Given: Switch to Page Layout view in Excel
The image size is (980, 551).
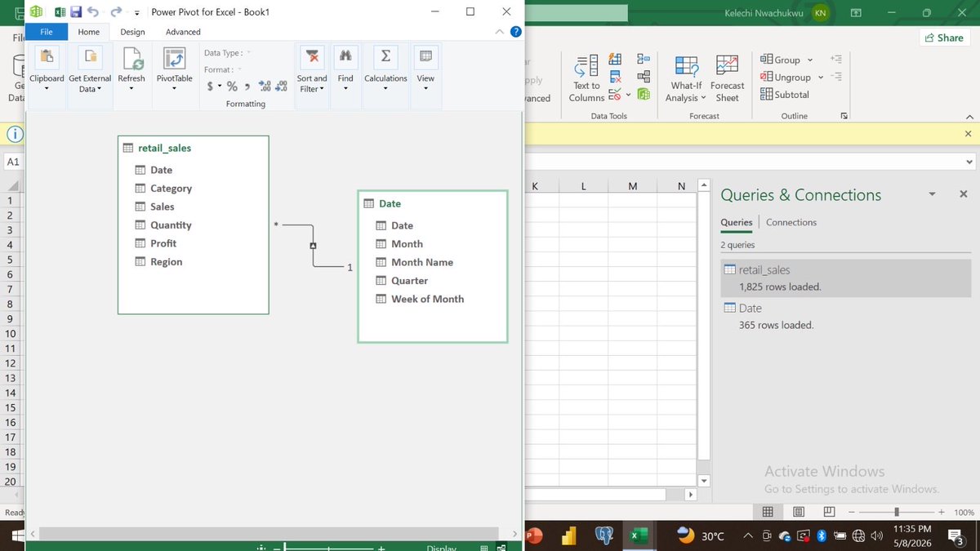Looking at the screenshot, I should click(x=799, y=512).
